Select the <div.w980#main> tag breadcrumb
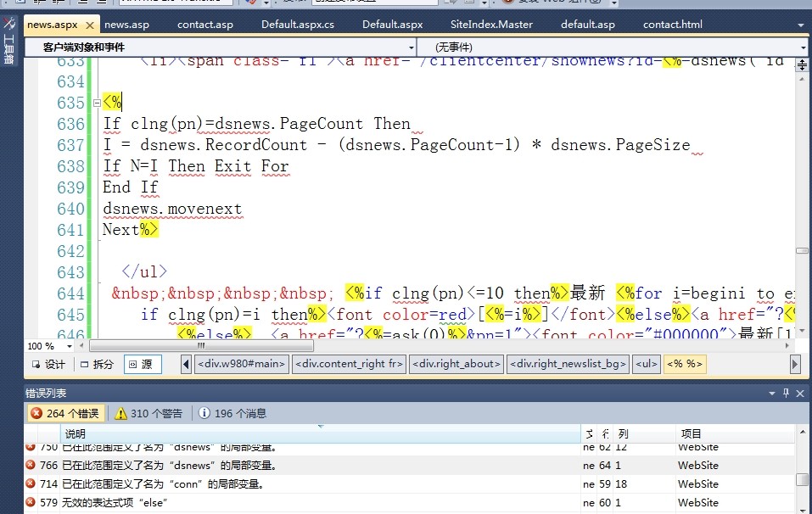This screenshot has height=514, width=812. (241, 364)
